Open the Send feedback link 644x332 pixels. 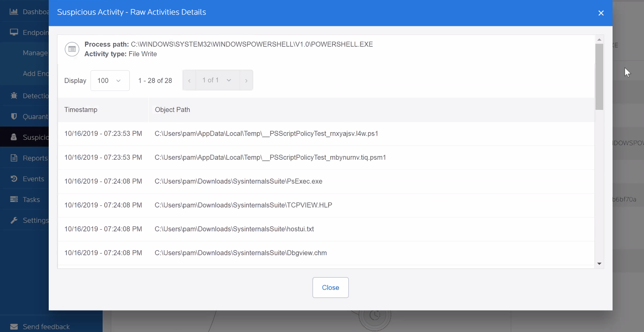[x=46, y=327]
